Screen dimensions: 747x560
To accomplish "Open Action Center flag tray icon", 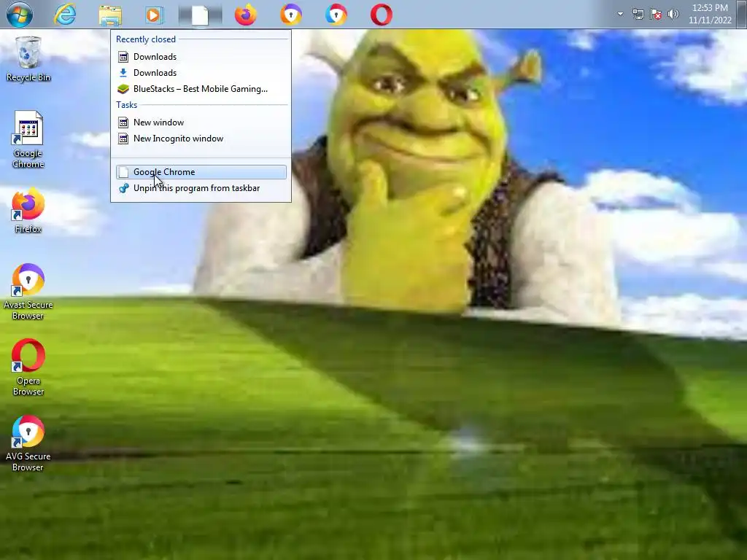I will [656, 14].
